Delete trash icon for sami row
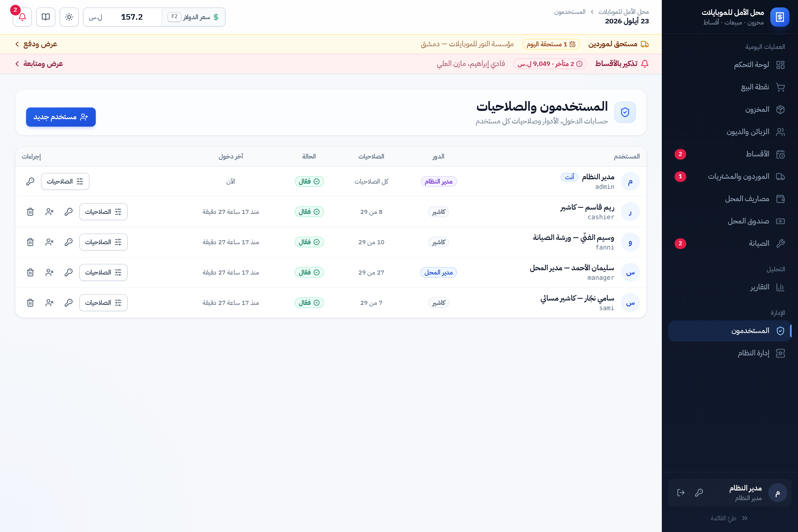The width and height of the screenshot is (798, 532). point(30,303)
